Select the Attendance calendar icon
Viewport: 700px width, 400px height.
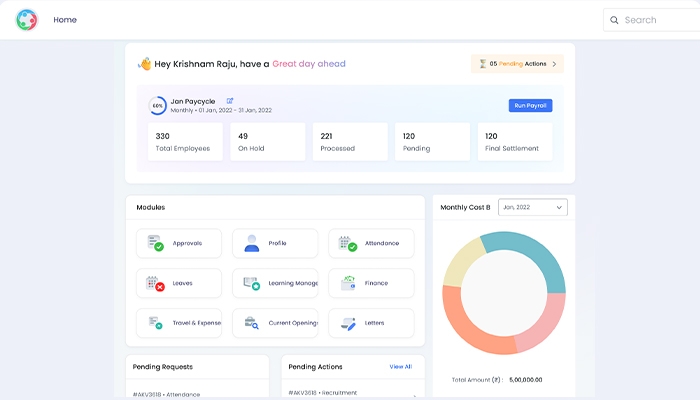[347, 243]
